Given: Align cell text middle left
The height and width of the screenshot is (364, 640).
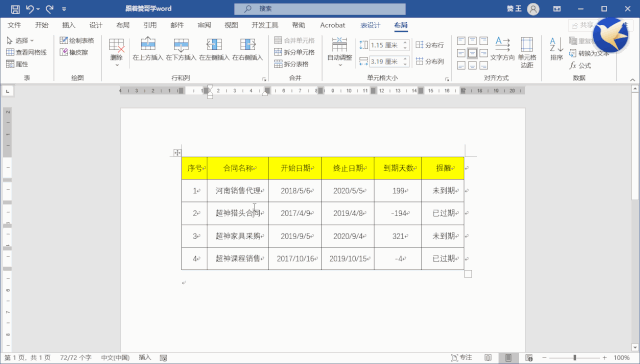Looking at the screenshot, I should point(461,53).
